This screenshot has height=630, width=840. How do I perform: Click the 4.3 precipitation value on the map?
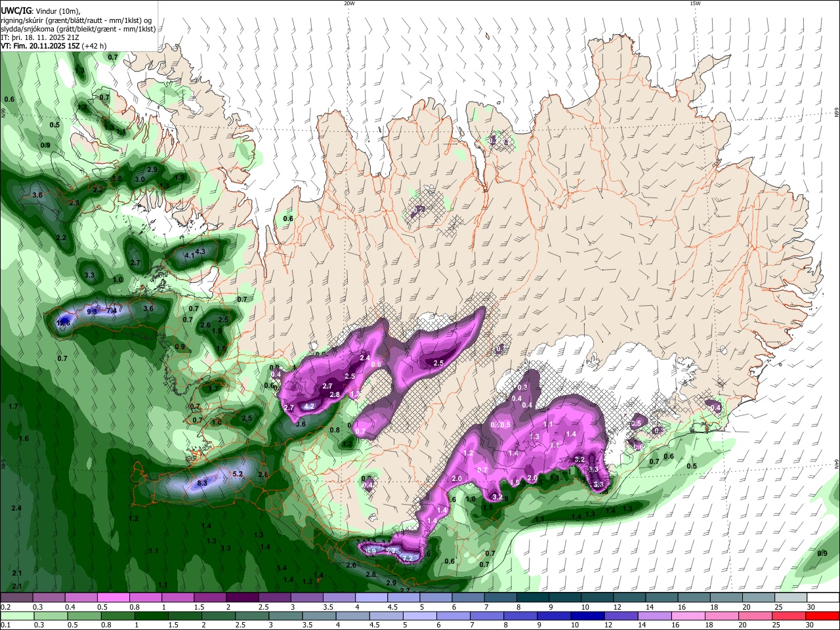201,251
